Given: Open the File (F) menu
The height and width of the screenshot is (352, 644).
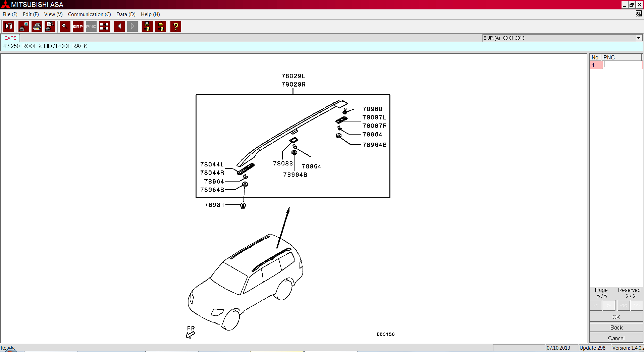Looking at the screenshot, I should click(x=10, y=14).
